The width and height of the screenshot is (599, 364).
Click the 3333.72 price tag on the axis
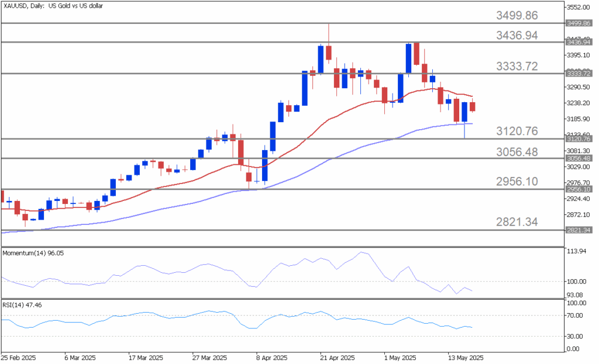[579, 73]
